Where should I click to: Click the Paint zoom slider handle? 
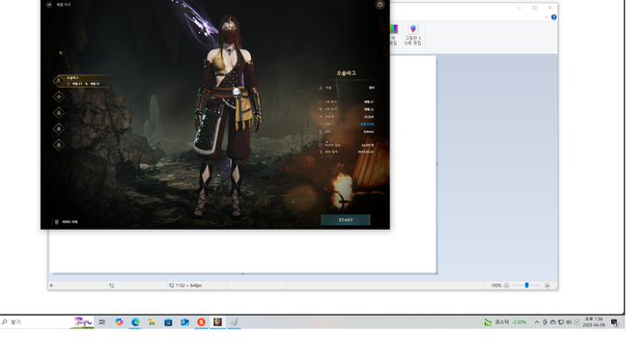(x=526, y=285)
